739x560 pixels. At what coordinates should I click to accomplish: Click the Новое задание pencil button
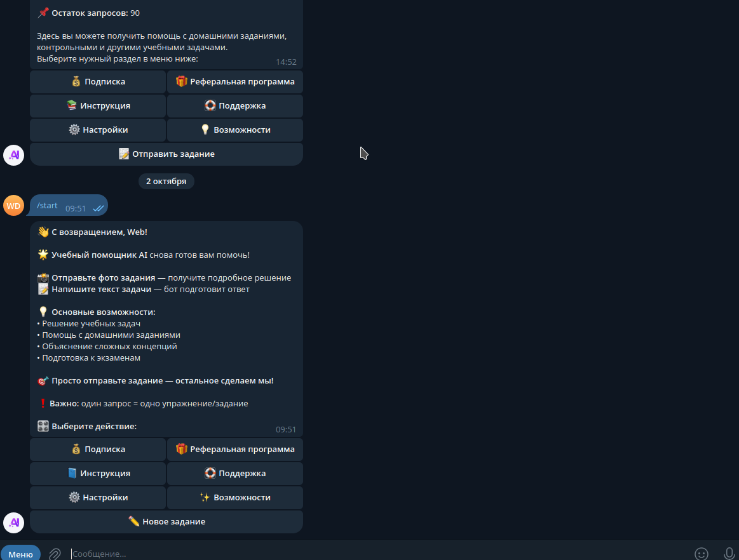click(x=166, y=521)
